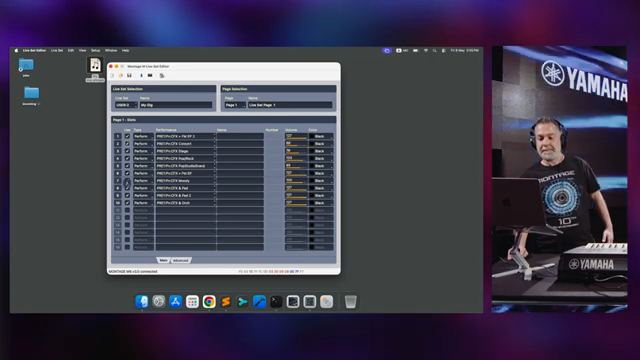Open System Settings from the dock

[x=159, y=302]
